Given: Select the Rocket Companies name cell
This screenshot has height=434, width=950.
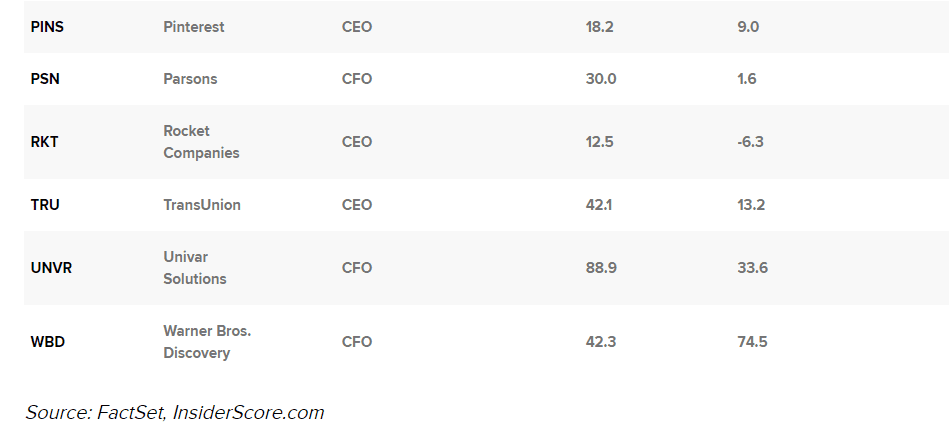Looking at the screenshot, I should coord(201,142).
